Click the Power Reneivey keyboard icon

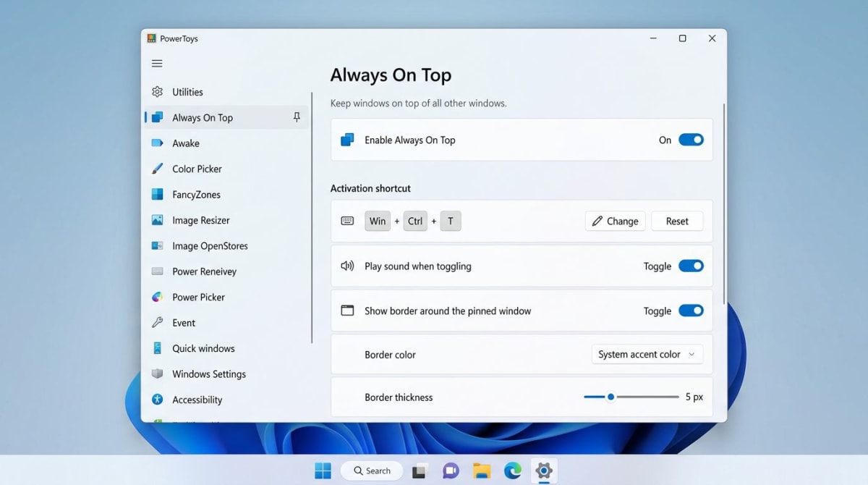pyautogui.click(x=157, y=271)
